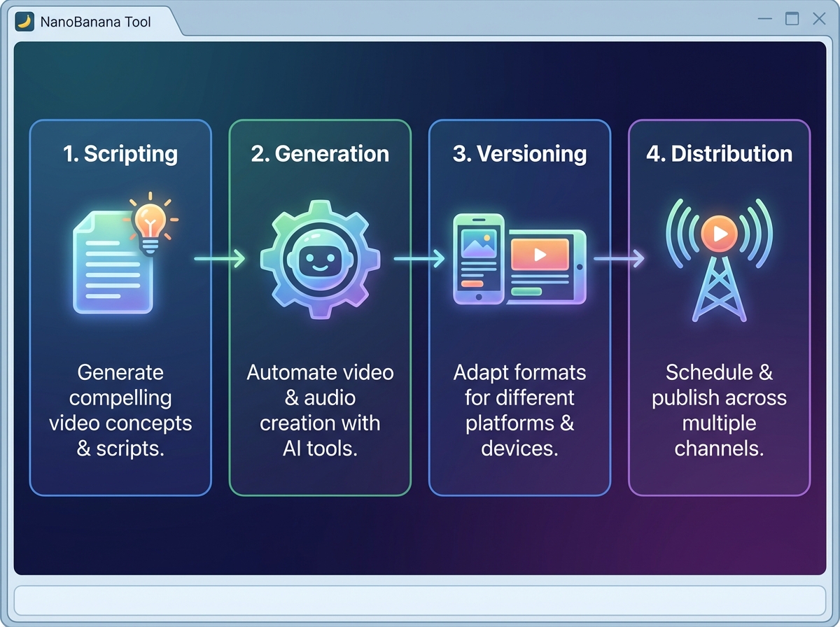Select the NanoBanana Tool title tab
Screen dimensions: 840x627
96,21
